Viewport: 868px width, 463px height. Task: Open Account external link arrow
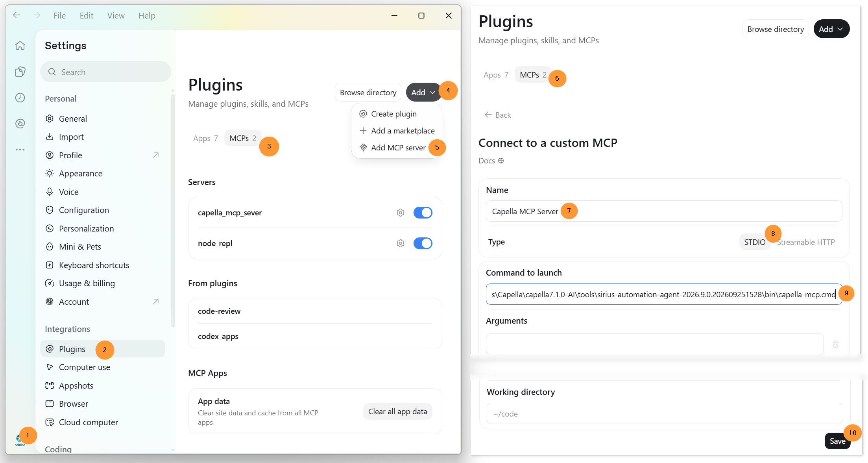point(156,302)
